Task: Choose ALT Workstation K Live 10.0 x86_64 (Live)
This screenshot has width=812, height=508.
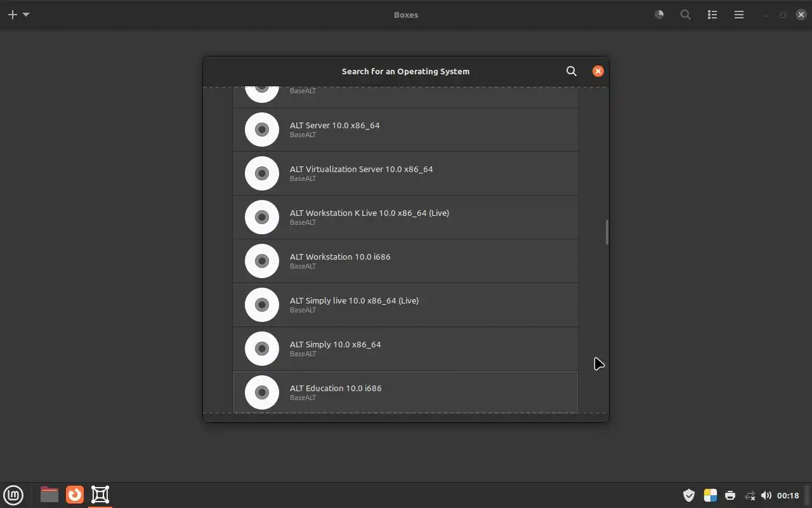Action: (406, 217)
